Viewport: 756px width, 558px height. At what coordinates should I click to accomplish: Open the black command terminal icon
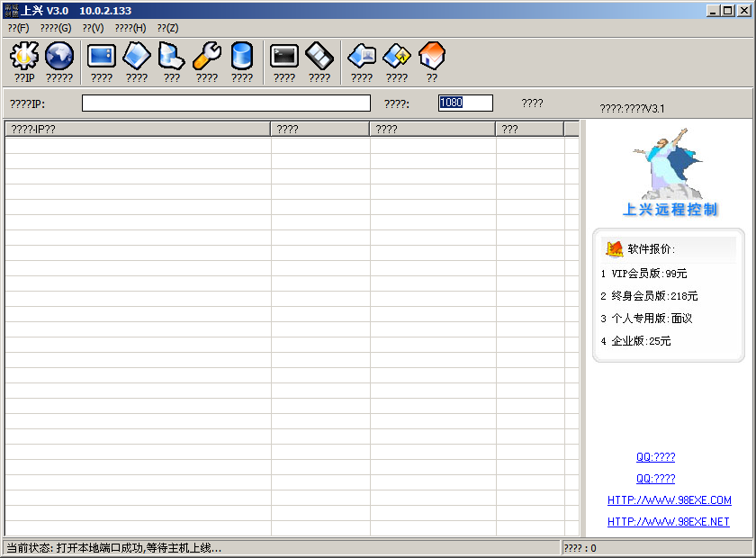tap(284, 57)
